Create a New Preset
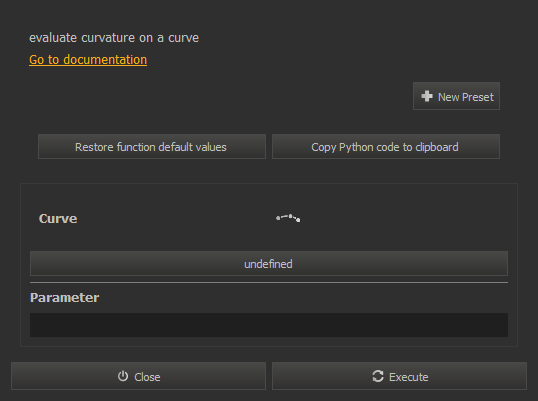Image resolution: width=538 pixels, height=401 pixels. click(456, 96)
